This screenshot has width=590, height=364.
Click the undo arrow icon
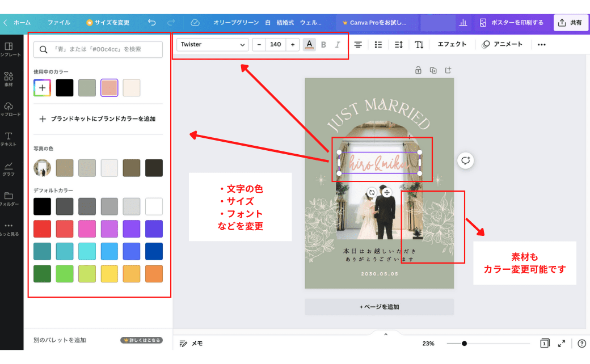(151, 23)
